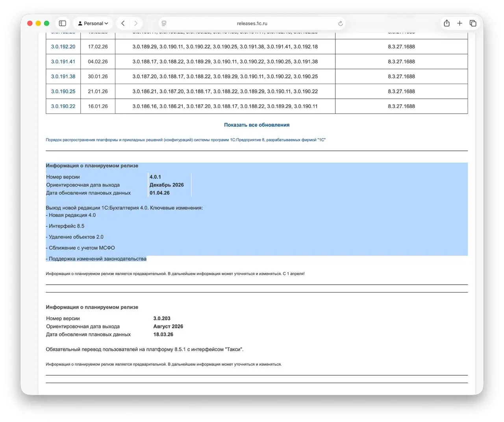Screen dimensions: 504x422
Task: Go back to the previous page
Action: coord(123,23)
